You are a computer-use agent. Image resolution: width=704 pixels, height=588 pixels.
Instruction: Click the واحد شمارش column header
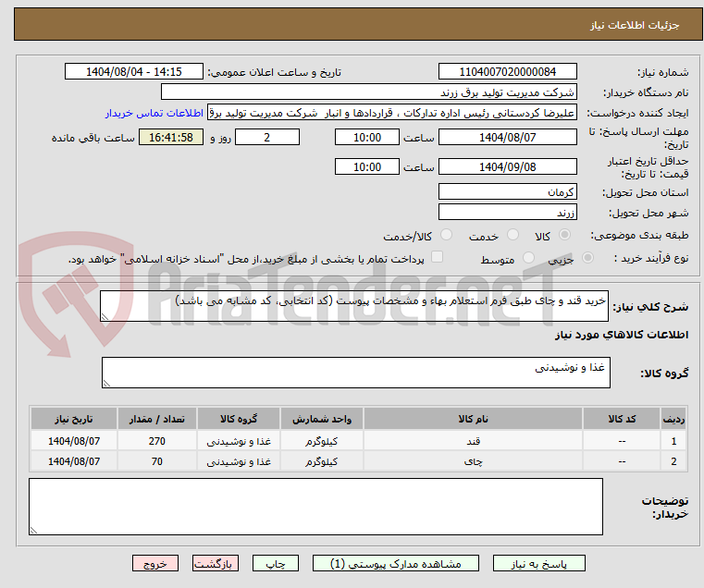(321, 419)
